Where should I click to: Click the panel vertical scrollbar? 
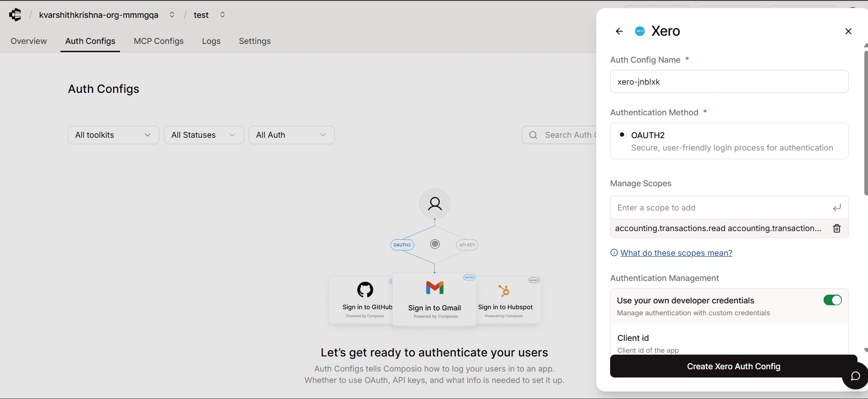pos(865,124)
